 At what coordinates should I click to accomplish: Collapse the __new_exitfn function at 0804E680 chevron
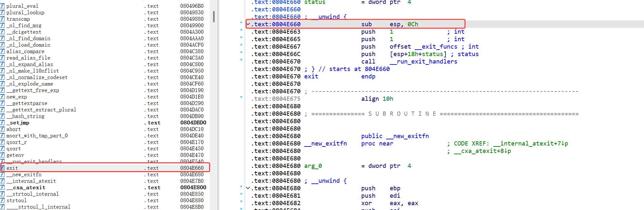click(248, 188)
